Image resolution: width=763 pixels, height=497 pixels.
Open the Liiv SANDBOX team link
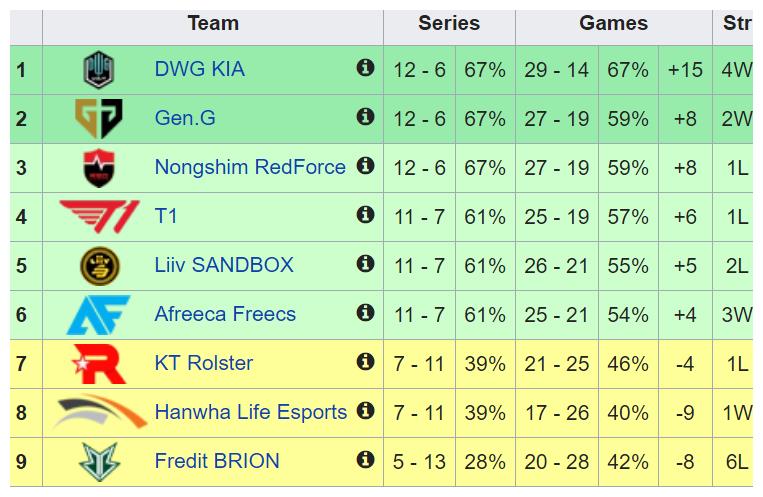pyautogui.click(x=224, y=265)
